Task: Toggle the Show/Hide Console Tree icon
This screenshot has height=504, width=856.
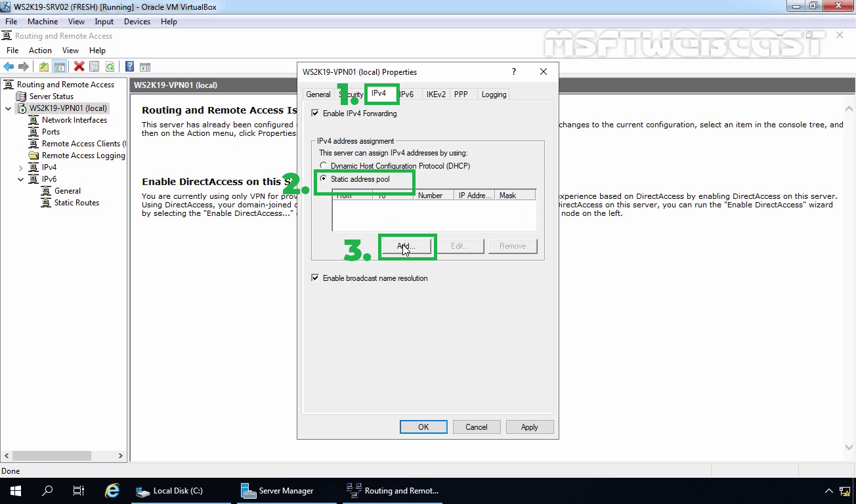Action: [59, 66]
